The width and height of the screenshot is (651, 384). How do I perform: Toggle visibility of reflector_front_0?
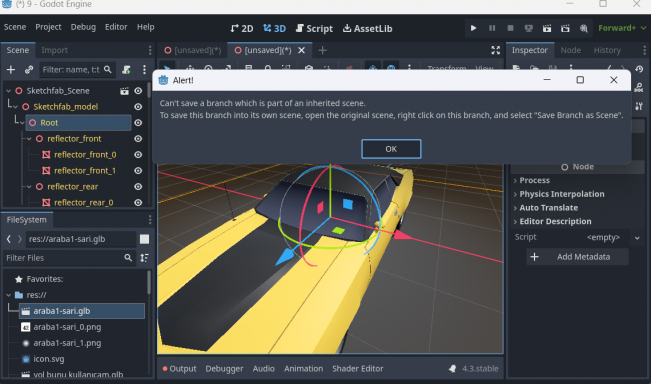[x=138, y=155]
